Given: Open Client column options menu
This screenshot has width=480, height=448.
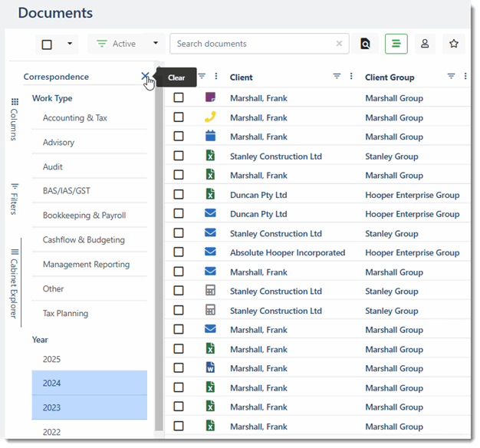Looking at the screenshot, I should [x=351, y=76].
